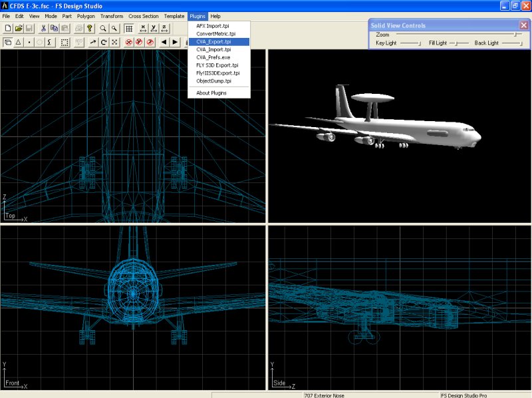The image size is (532, 398).
Task: Choose About Plugins menu entry
Action: click(211, 93)
